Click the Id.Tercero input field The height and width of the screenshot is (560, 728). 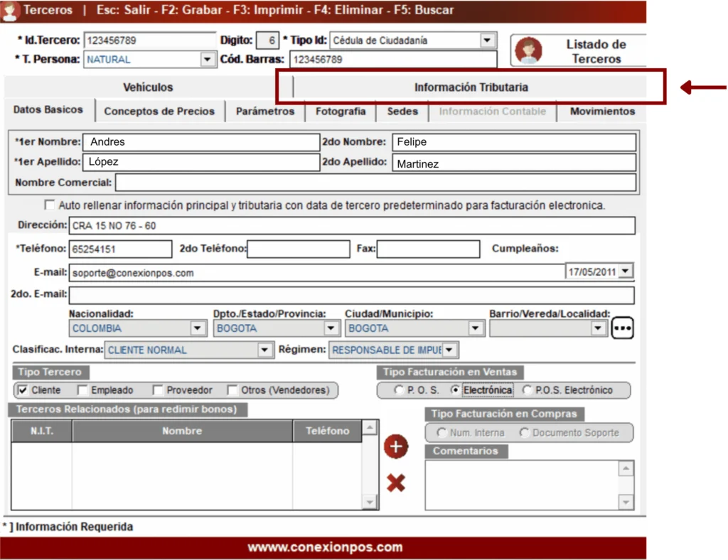(149, 41)
